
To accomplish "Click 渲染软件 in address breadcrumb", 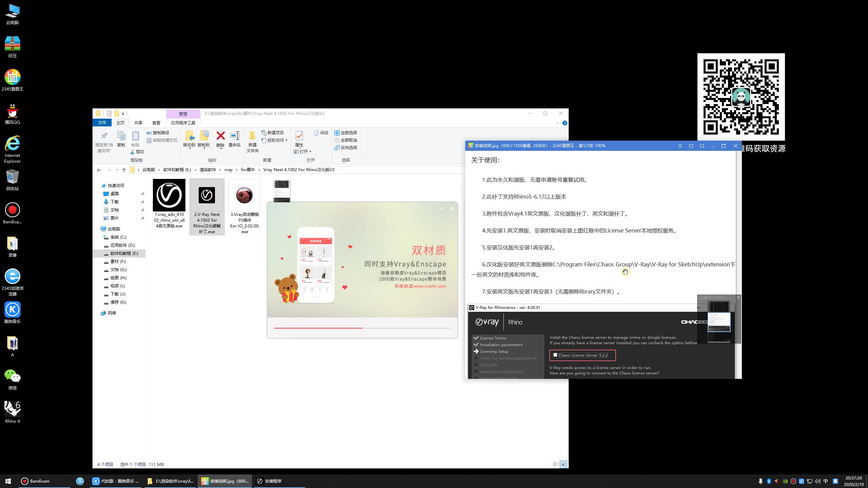I will coord(208,170).
